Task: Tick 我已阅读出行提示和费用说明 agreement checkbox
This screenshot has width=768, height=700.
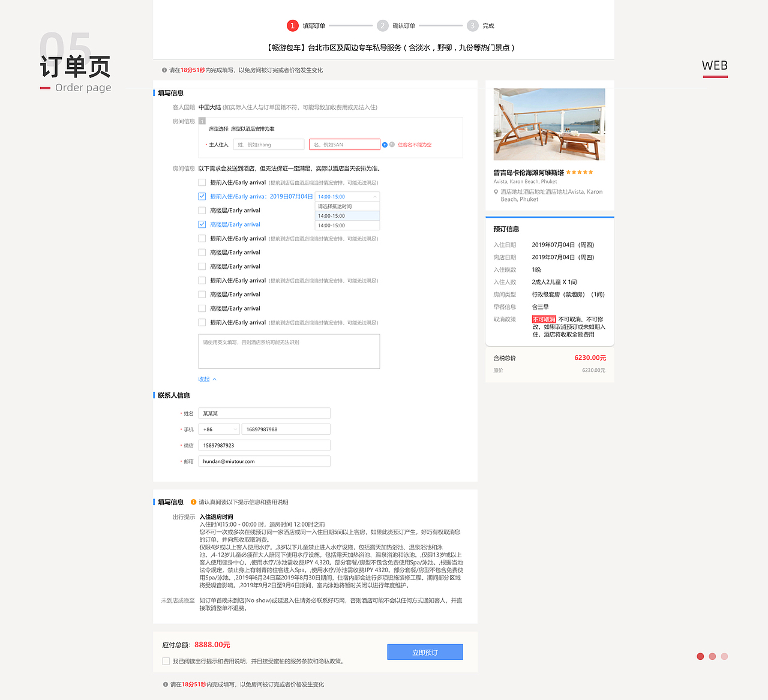Action: 166,661
